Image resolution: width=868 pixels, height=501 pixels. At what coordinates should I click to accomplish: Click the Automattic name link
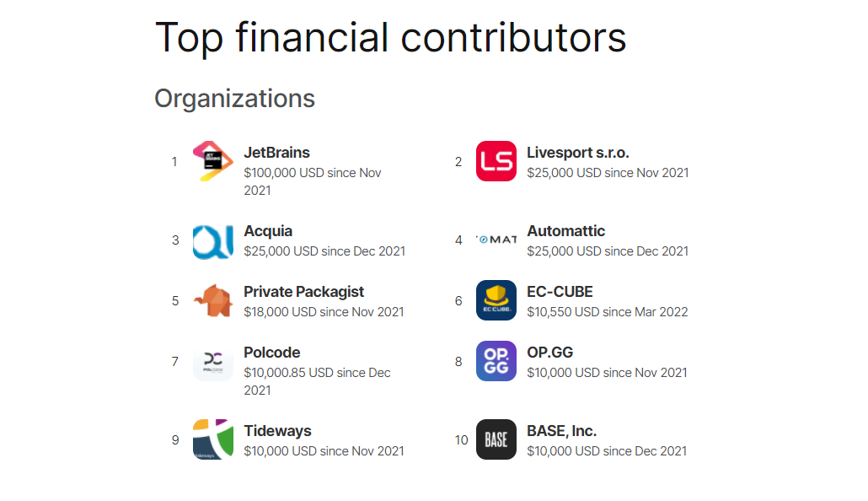click(565, 231)
